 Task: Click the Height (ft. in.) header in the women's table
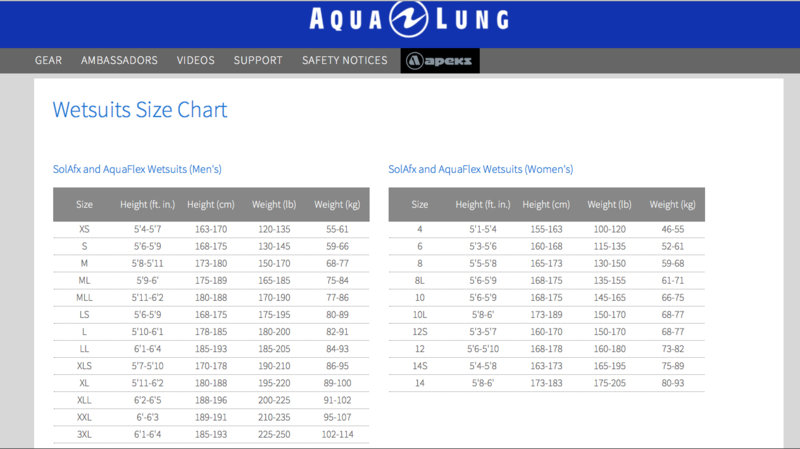[483, 204]
